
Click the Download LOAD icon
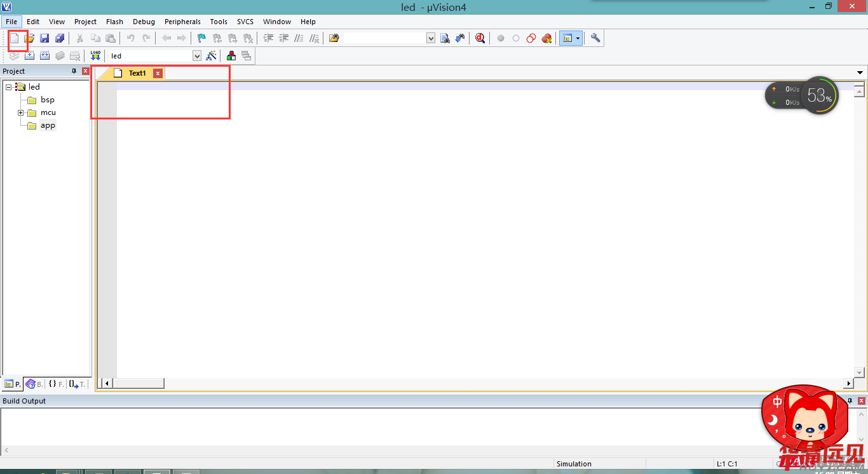tap(95, 56)
